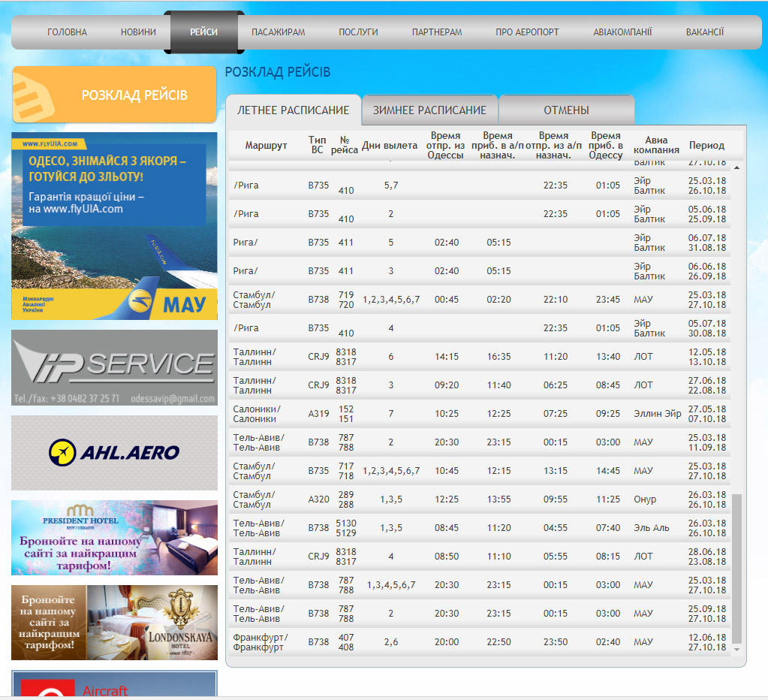Go to ПРО АЕРОПОРТ page

(x=527, y=32)
